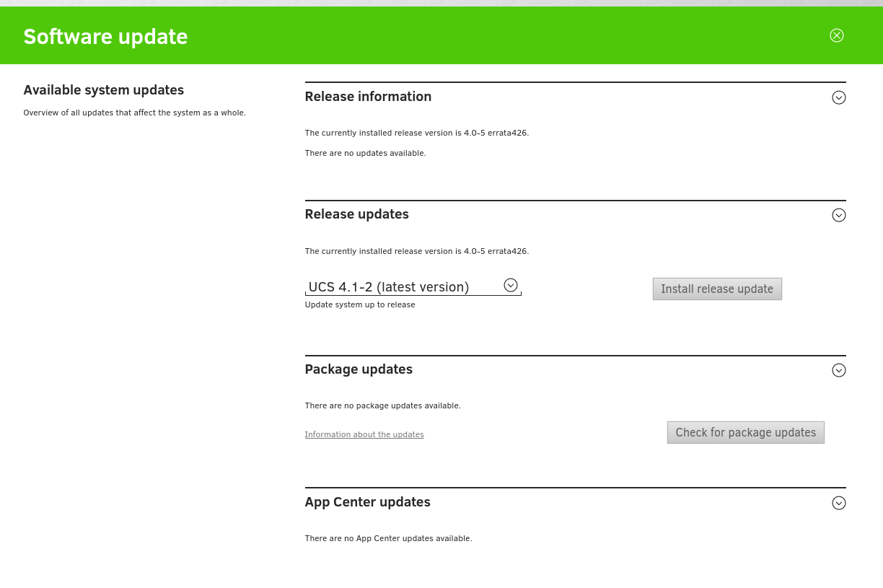
Task: Collapse the Release updates section chevron
Action: 838,215
